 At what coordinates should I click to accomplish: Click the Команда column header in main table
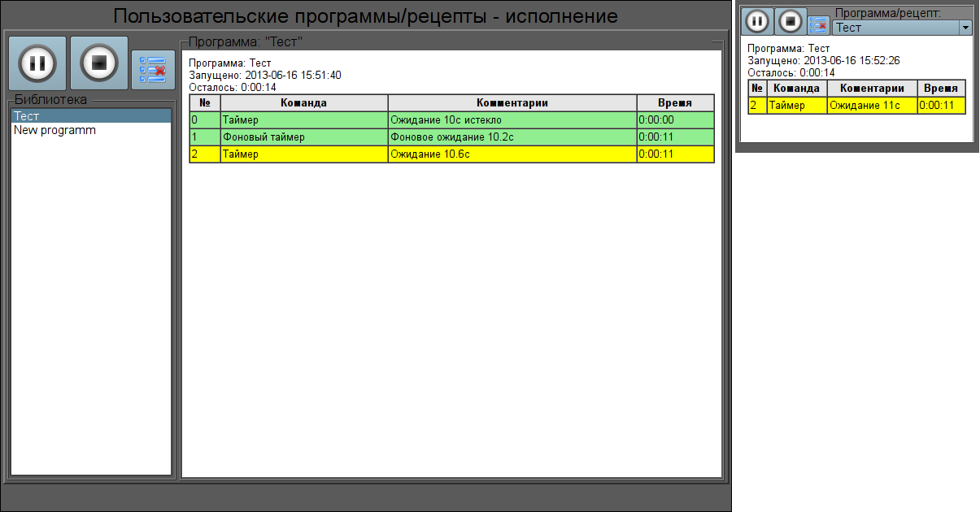(303, 103)
